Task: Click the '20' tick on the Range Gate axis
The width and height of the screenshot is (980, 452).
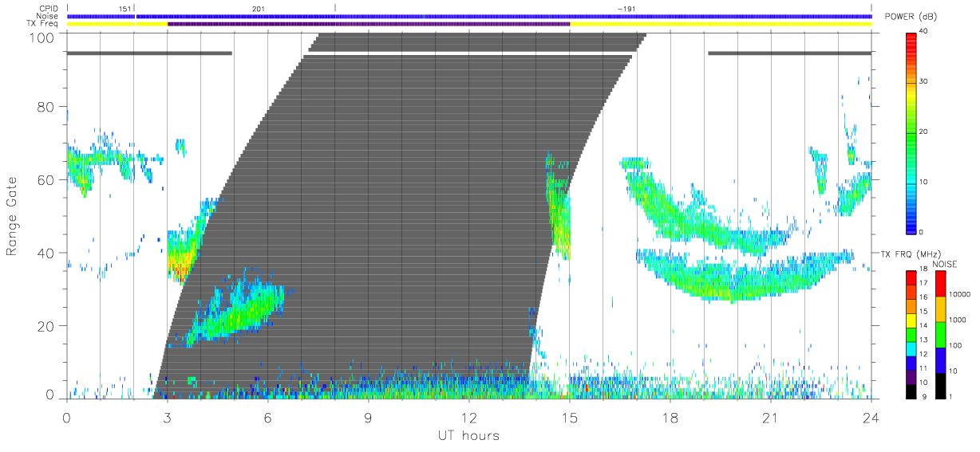Action: (x=46, y=325)
